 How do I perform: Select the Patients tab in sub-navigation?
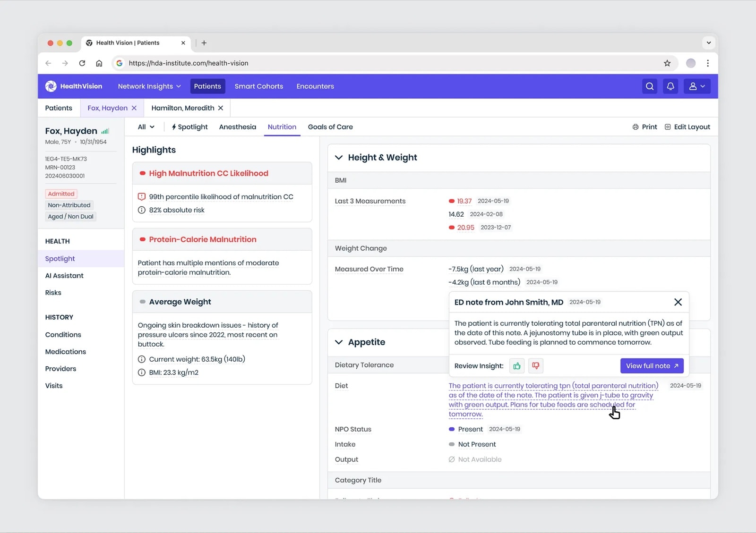[x=59, y=108]
